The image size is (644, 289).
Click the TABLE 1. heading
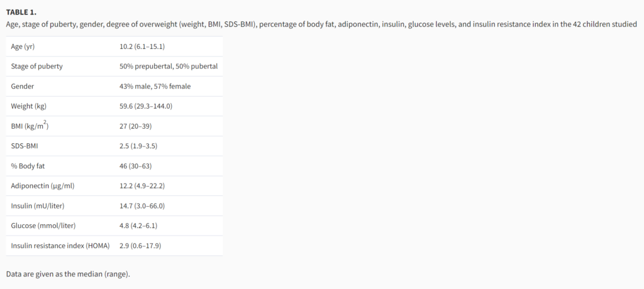(x=21, y=12)
